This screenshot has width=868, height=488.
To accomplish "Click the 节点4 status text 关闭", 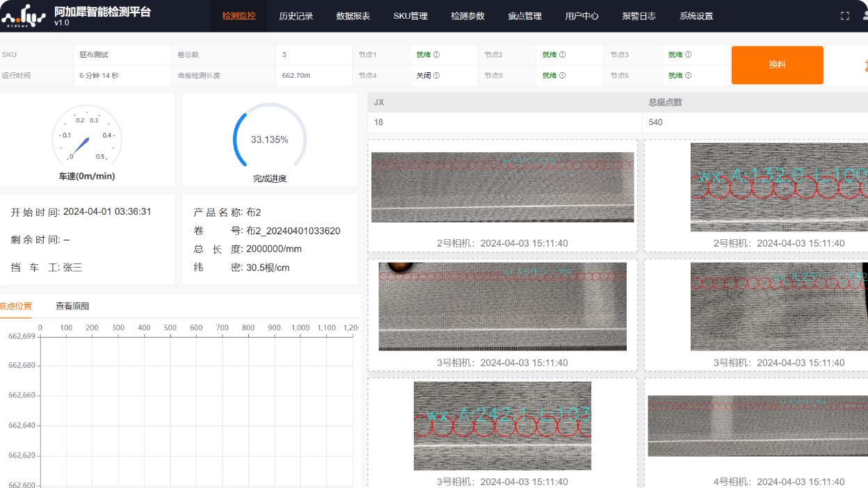I will [424, 75].
